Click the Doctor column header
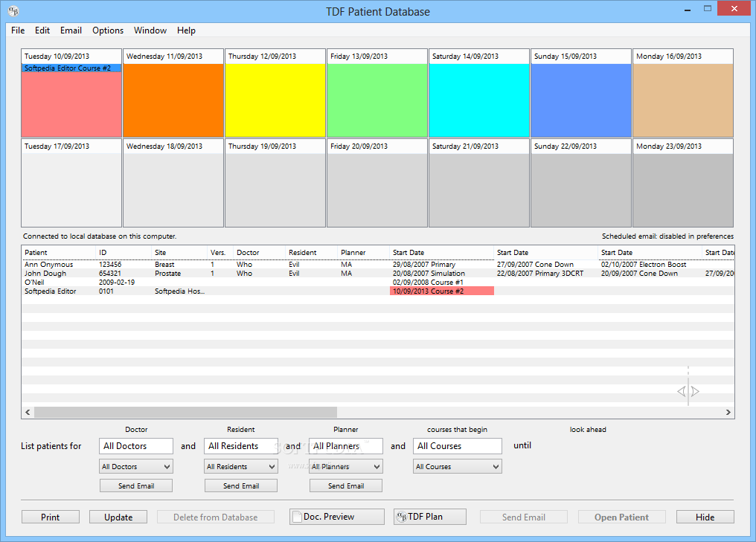 tap(260, 253)
